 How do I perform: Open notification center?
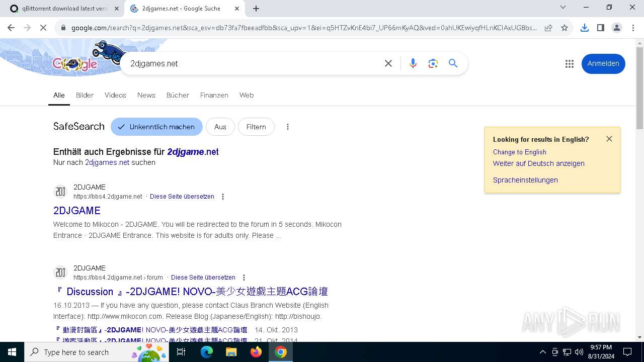(627, 352)
